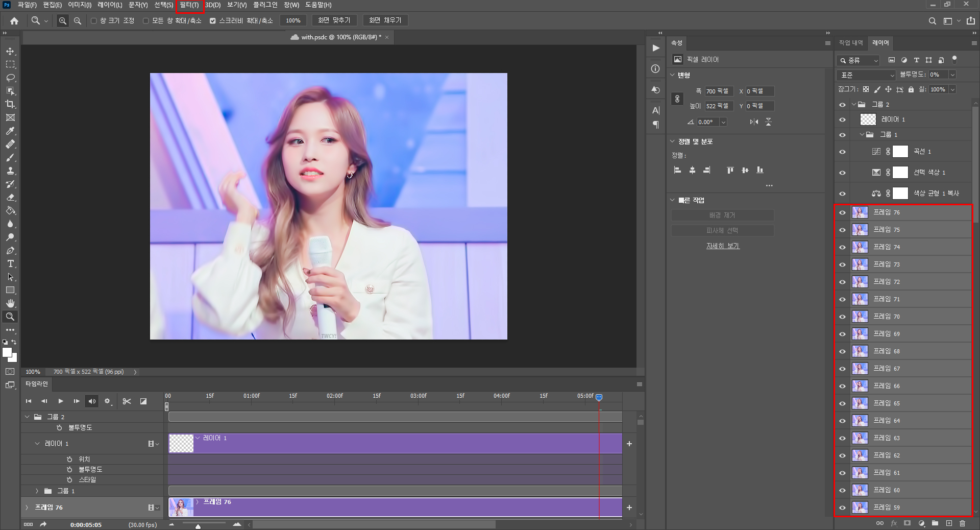Select the Brush tool
This screenshot has height=530, width=980.
(10, 158)
